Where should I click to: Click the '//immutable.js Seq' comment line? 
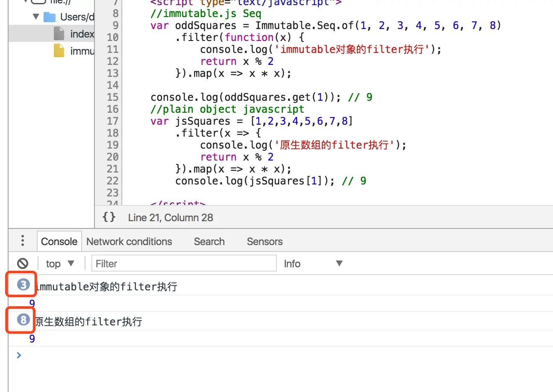click(206, 13)
